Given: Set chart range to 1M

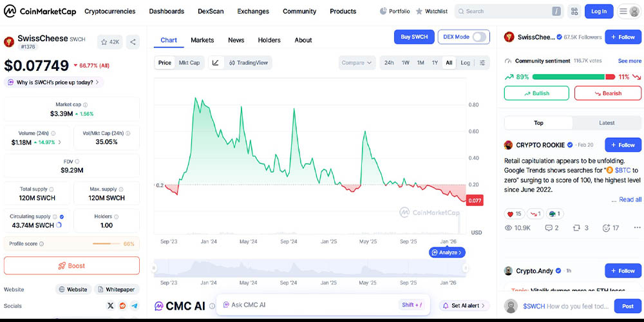Looking at the screenshot, I should (421, 63).
